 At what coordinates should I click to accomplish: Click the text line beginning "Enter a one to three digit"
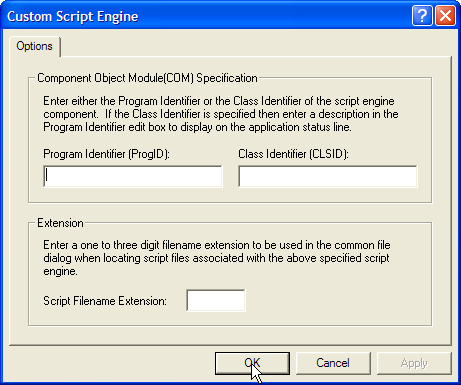point(217,245)
